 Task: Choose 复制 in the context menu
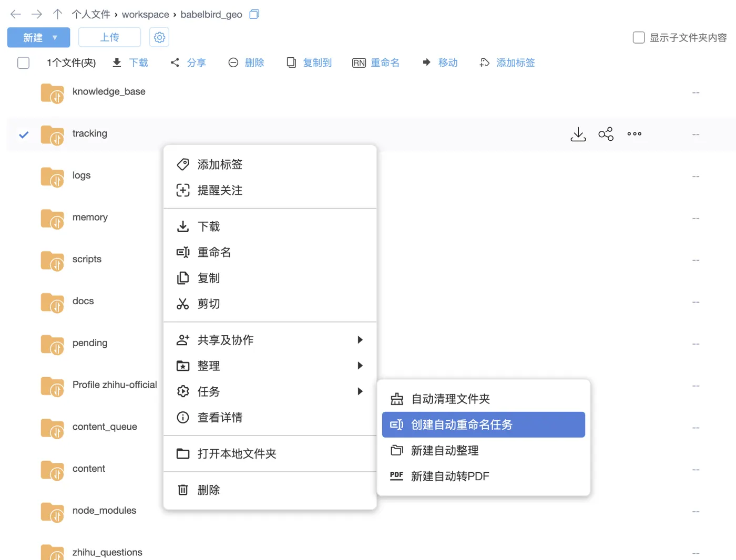click(x=270, y=278)
